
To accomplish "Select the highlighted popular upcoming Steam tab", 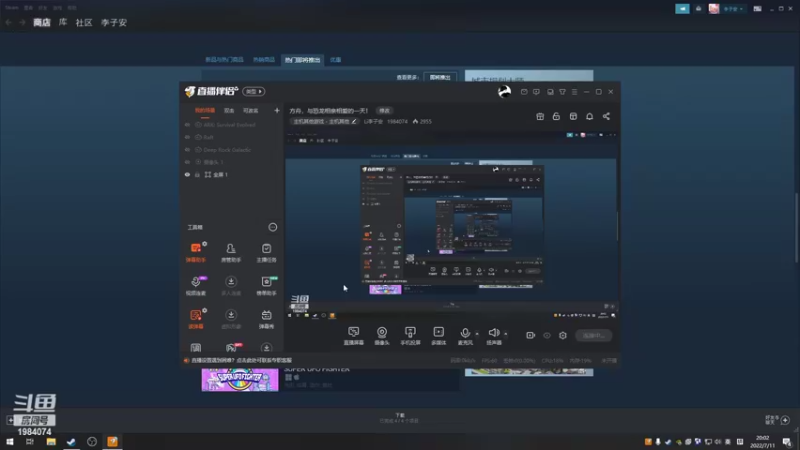I will [x=302, y=60].
